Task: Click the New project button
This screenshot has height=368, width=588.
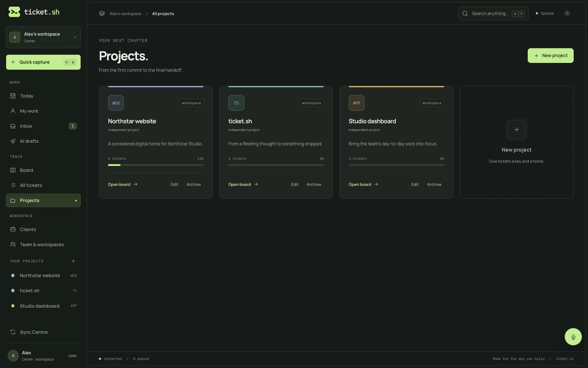Action: [x=551, y=56]
